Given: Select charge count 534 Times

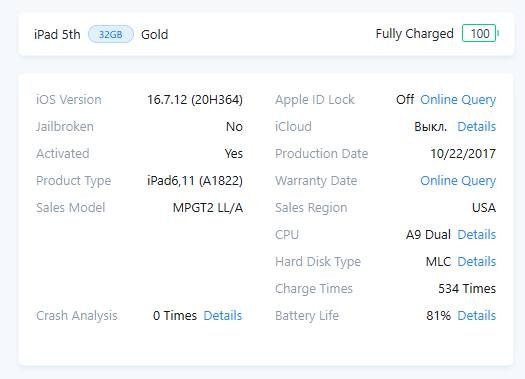Looking at the screenshot, I should coord(467,289).
